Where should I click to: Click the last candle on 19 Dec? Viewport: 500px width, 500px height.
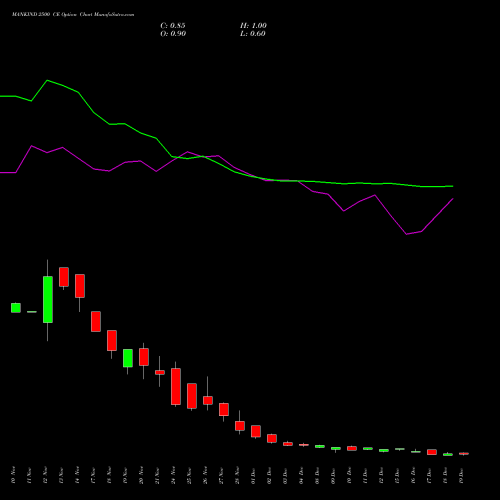(464, 453)
